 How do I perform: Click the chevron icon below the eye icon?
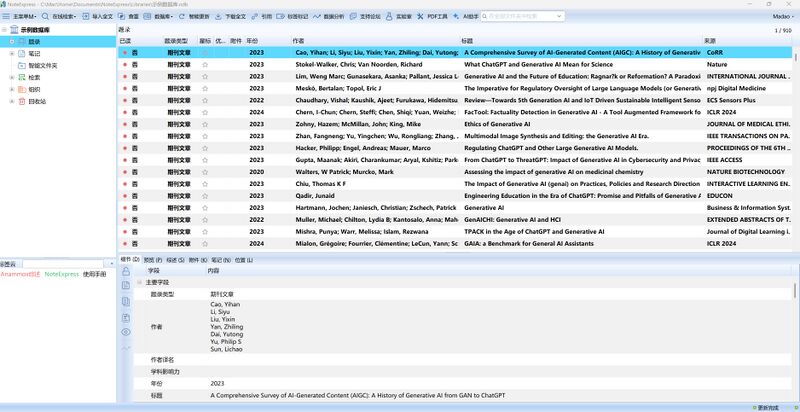click(126, 348)
